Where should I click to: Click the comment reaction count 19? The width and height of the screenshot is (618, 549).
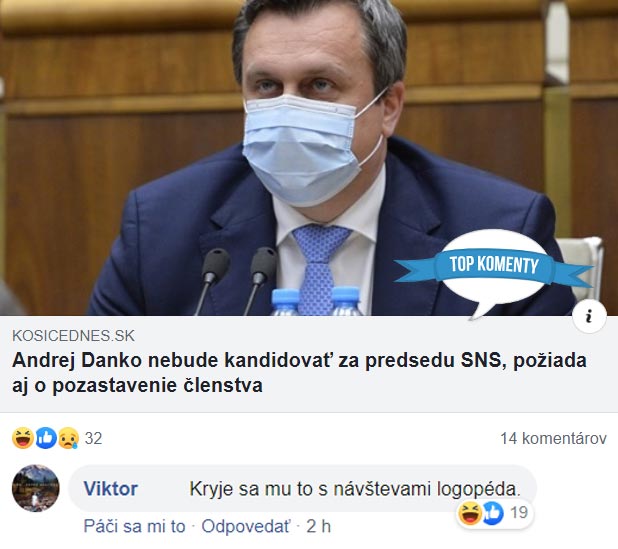(x=519, y=513)
